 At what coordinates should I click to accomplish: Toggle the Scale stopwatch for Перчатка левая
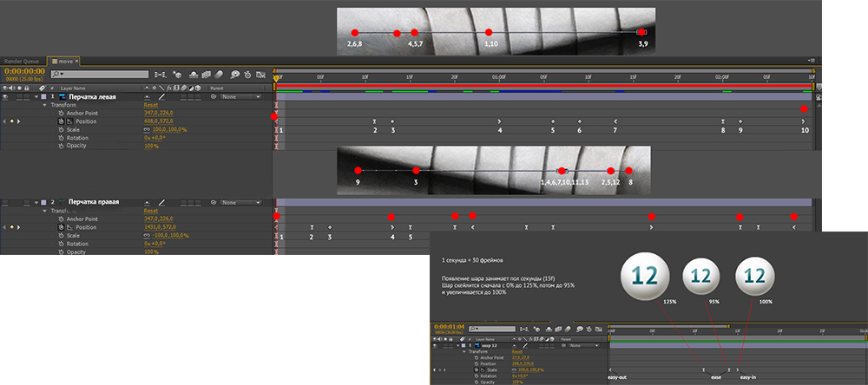click(61, 129)
